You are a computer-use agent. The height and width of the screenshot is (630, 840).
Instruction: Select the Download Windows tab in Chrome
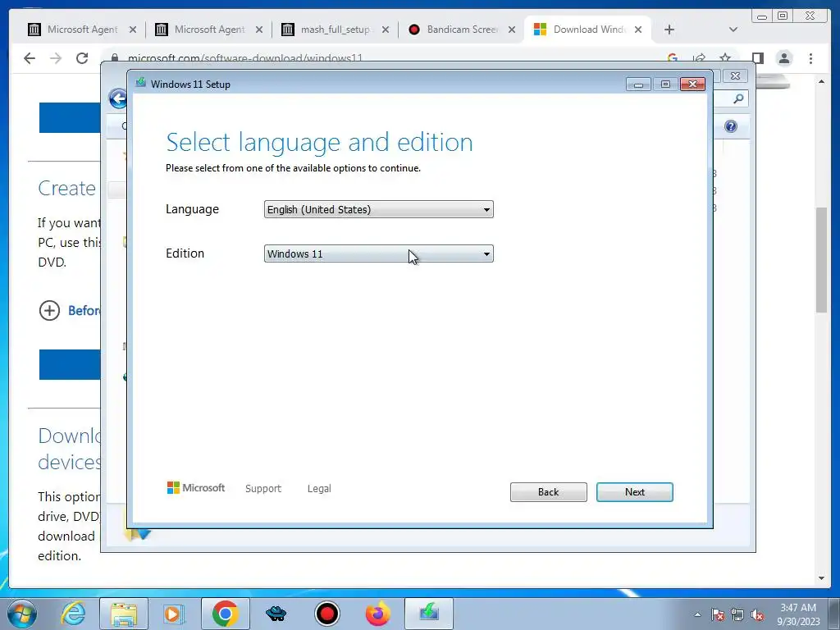tap(588, 30)
